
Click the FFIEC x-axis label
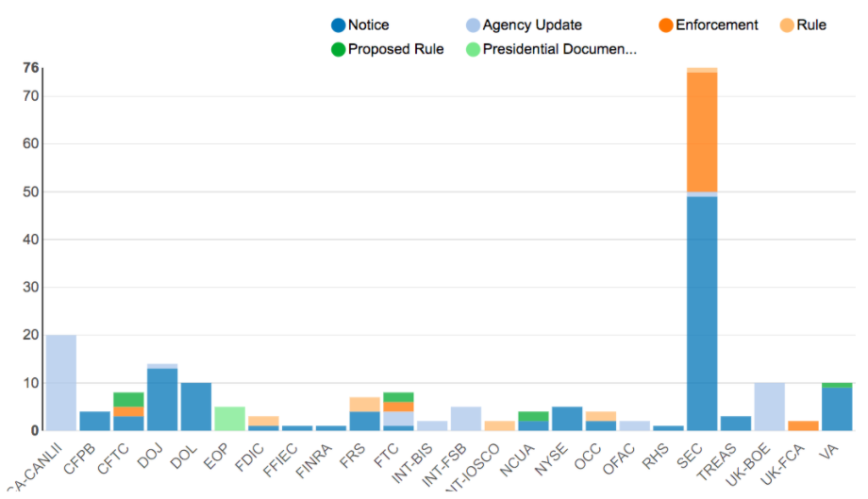pyautogui.click(x=280, y=460)
